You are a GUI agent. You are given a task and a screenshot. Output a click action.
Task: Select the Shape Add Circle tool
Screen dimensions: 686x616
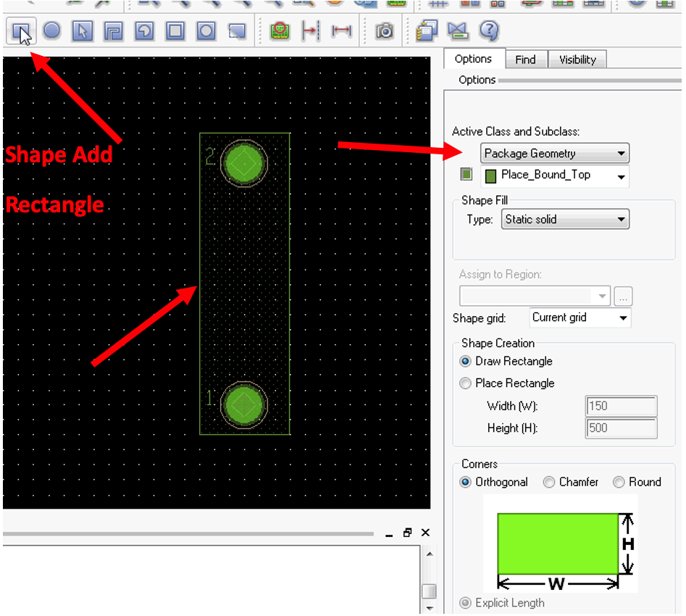point(51,31)
